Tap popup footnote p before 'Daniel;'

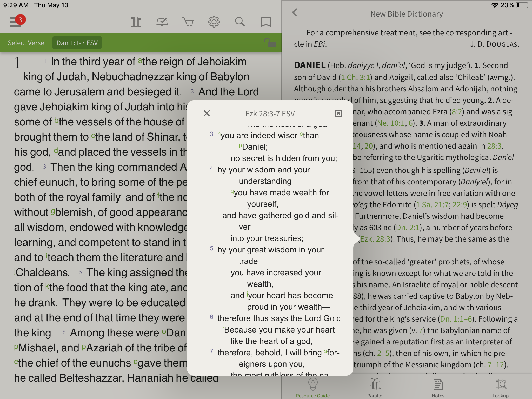[x=240, y=146]
